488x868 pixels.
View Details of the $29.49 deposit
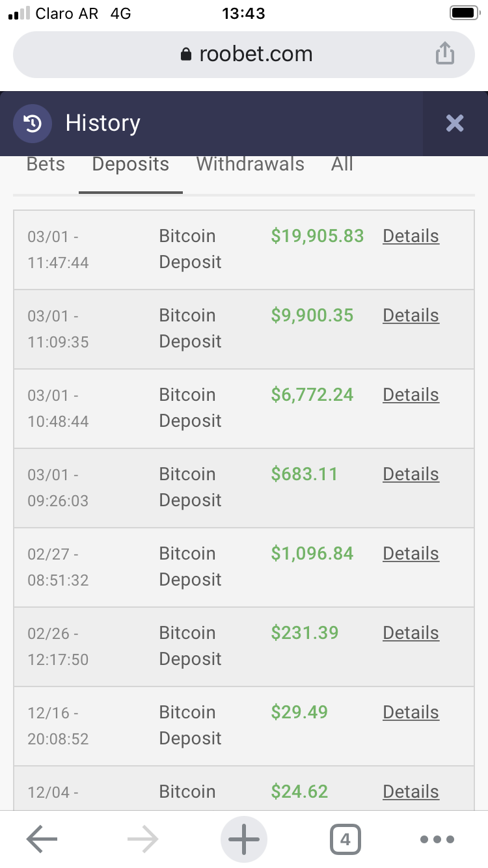(x=411, y=712)
